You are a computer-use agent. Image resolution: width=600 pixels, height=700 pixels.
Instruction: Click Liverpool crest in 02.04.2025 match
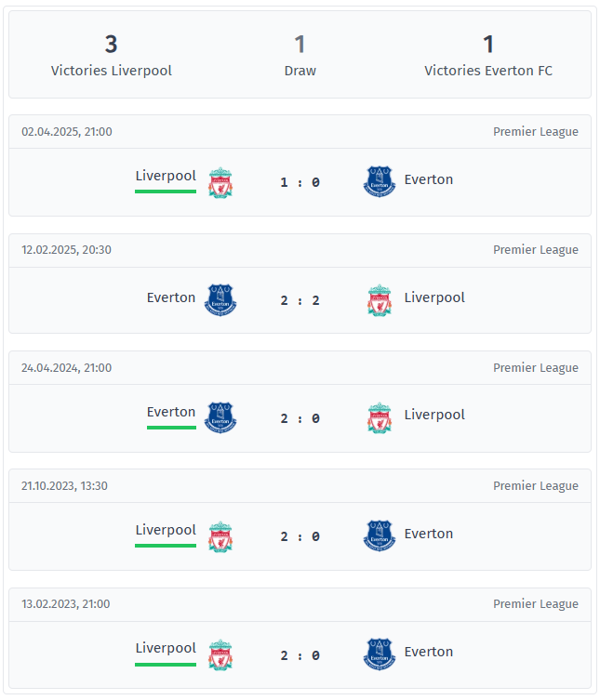(220, 182)
